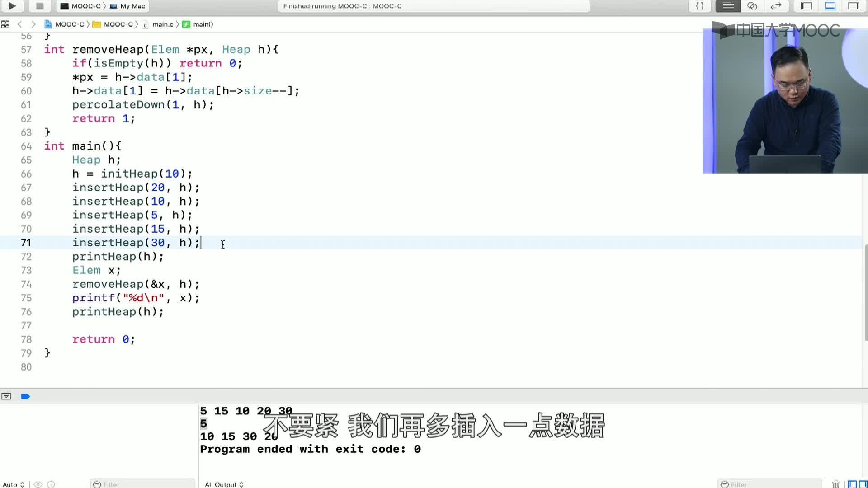Toggle the console pane button
This screenshot has height=488, width=868.
[863, 484]
